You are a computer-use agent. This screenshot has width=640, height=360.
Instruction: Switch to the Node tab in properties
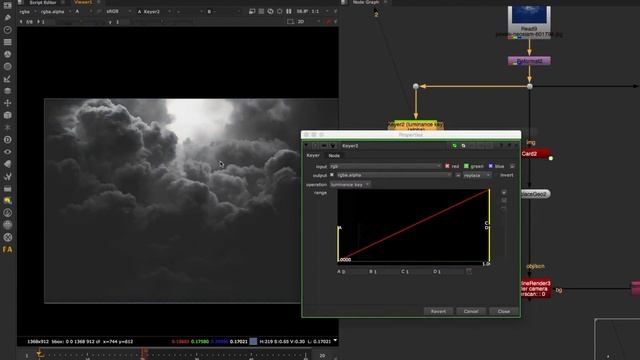point(334,156)
